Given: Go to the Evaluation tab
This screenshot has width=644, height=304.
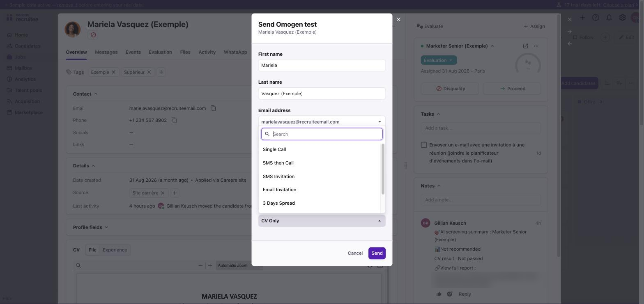Looking at the screenshot, I should point(160,52).
